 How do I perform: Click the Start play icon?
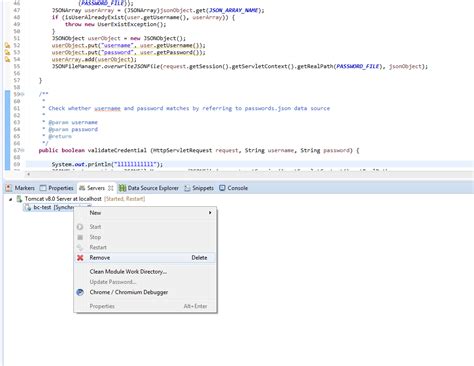click(x=80, y=227)
